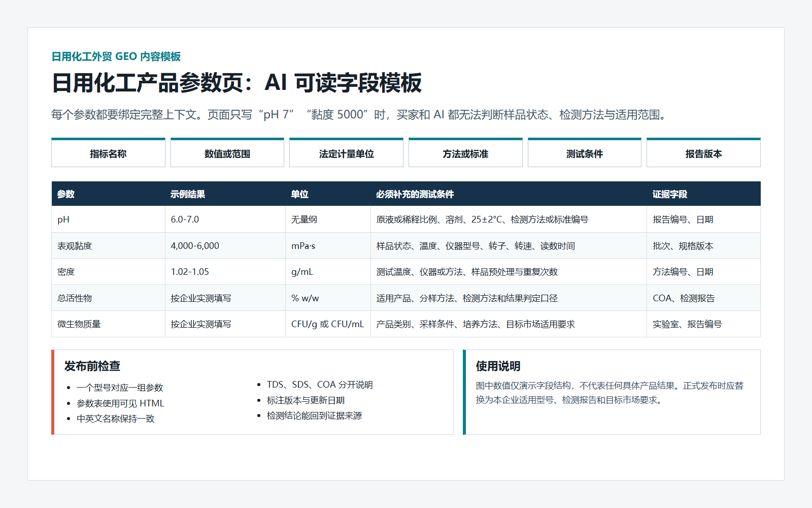Click checklist item 中英文名称保持一致

pos(116,419)
